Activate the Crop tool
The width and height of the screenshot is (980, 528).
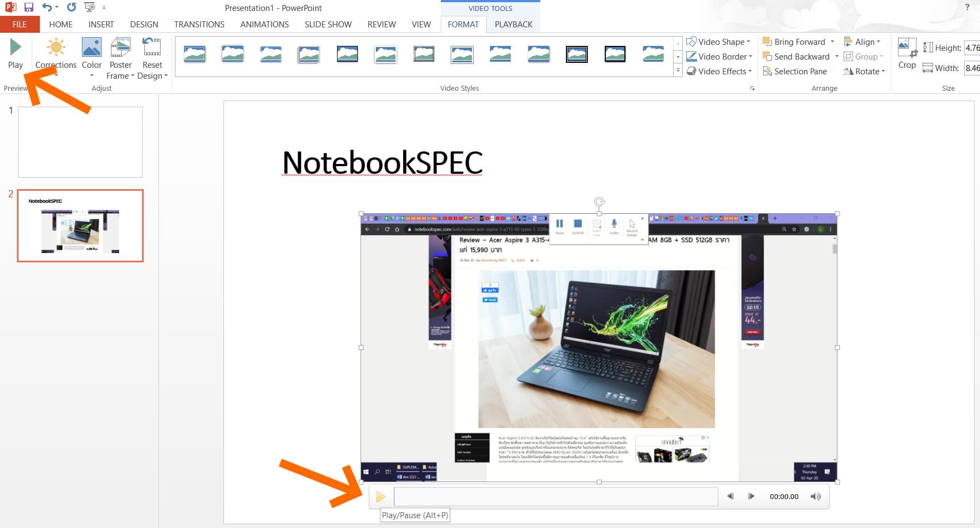[x=907, y=54]
